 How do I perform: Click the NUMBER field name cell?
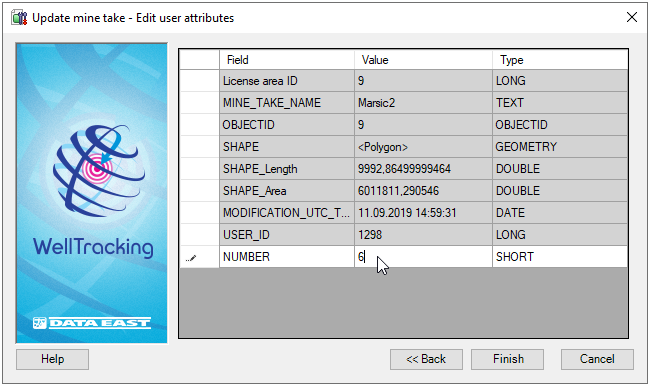(287, 257)
